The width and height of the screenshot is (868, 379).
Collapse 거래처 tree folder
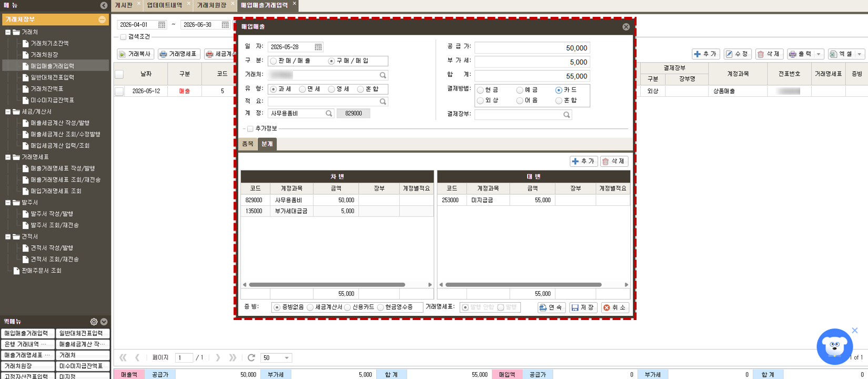(x=8, y=32)
